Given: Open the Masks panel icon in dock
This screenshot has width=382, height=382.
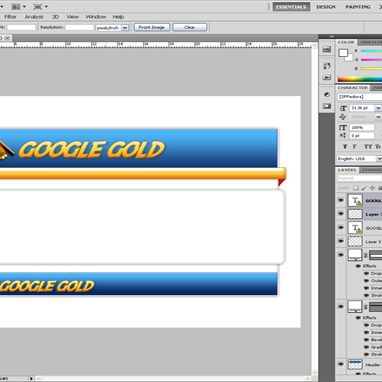Looking at the screenshot, I should [327, 106].
